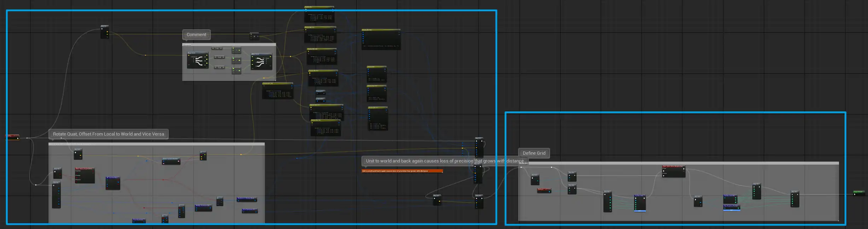Click the reroute pin right of the red input node
This screenshot has height=229, width=868.
27,138
